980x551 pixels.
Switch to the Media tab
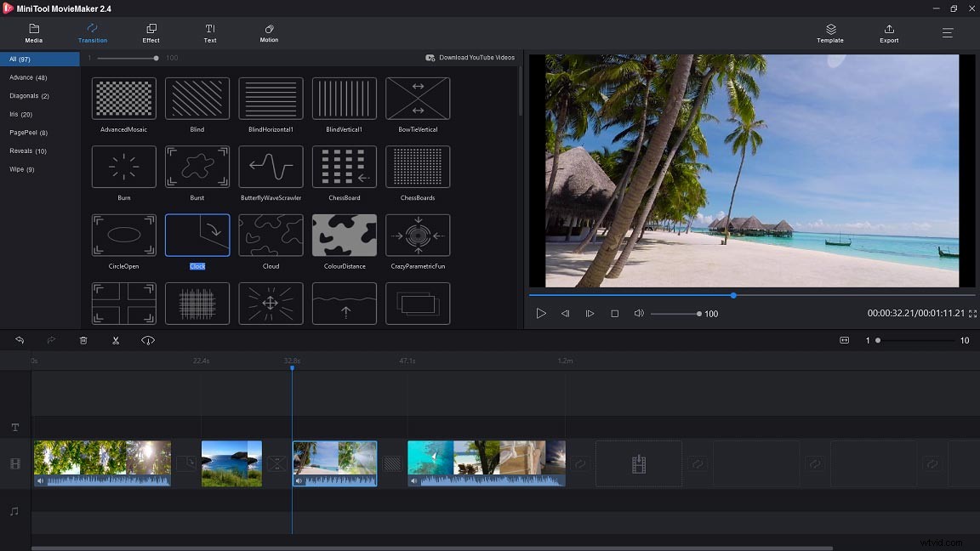(x=33, y=34)
